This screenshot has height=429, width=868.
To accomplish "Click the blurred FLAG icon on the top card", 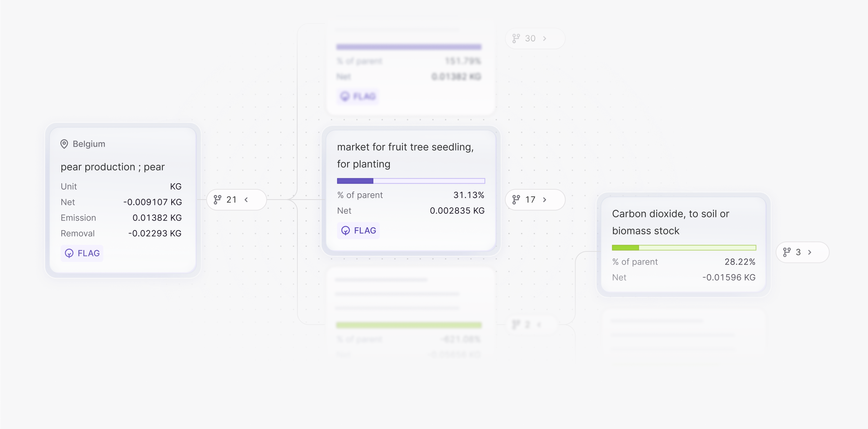I will click(x=345, y=96).
